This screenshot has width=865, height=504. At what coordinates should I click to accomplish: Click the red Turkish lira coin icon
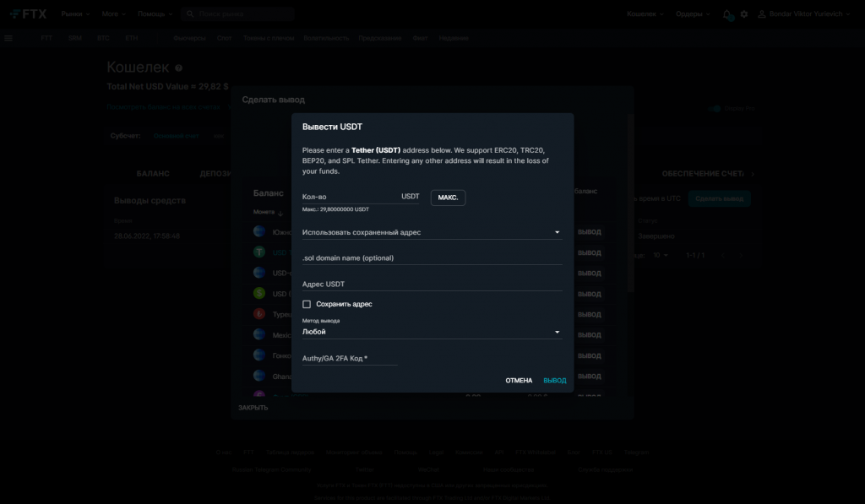click(x=259, y=314)
